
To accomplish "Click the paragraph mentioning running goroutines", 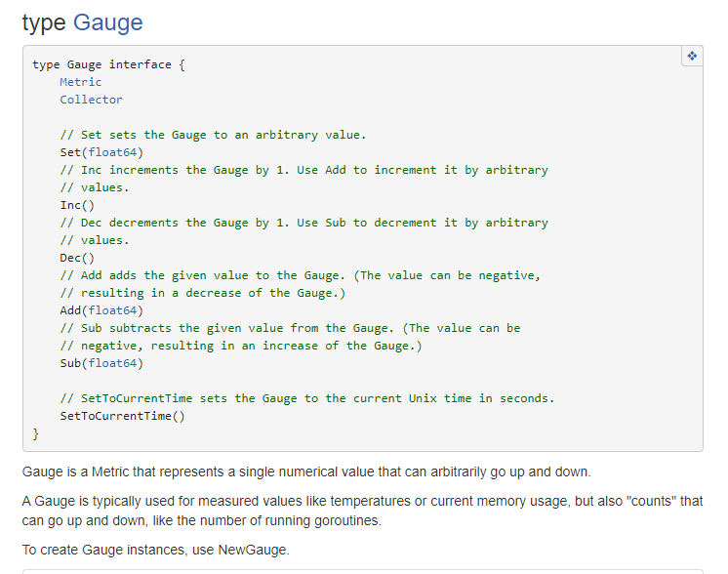I will 363,511.
